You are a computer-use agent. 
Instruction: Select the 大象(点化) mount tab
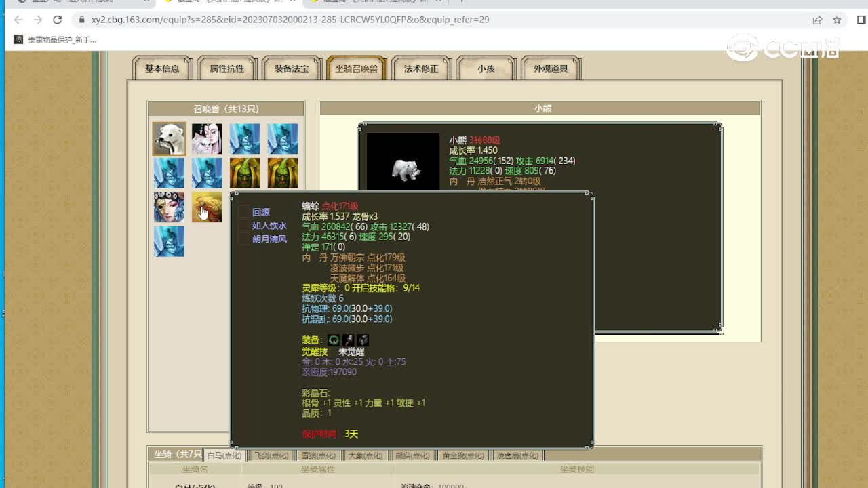[x=365, y=455]
